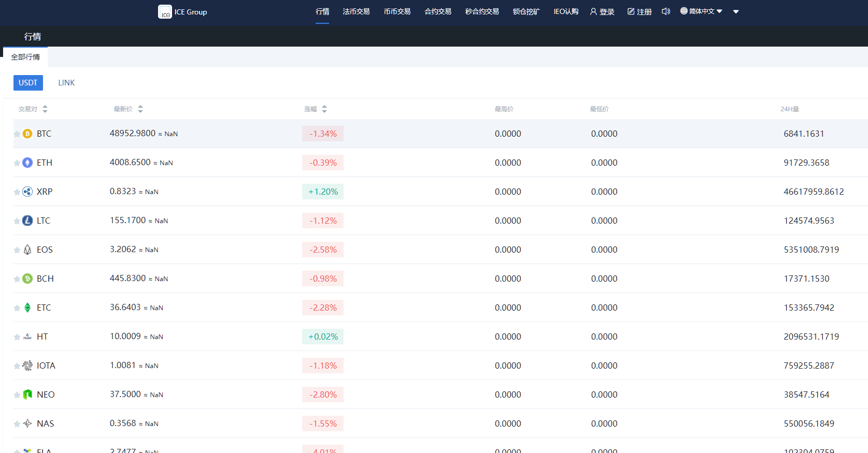The height and width of the screenshot is (453, 868).
Task: Click the IOTA coin icon
Action: [27, 366]
